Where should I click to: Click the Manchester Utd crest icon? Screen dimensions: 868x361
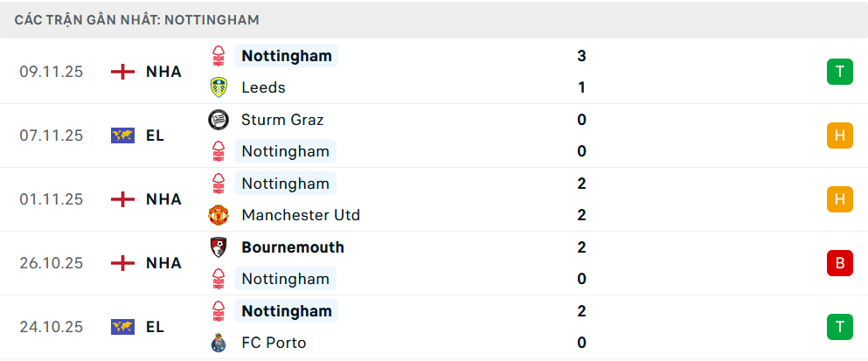[219, 215]
